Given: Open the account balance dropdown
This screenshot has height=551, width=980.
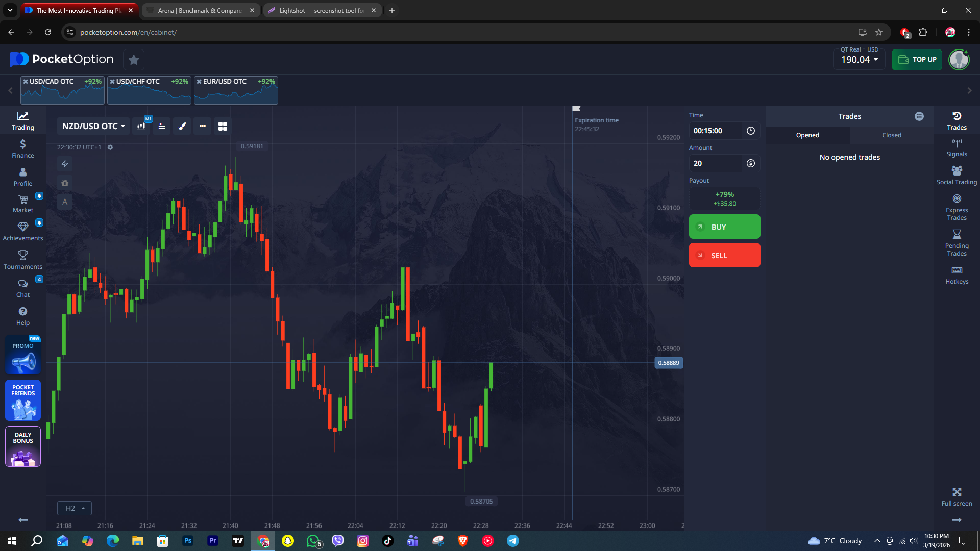Looking at the screenshot, I should tap(860, 60).
